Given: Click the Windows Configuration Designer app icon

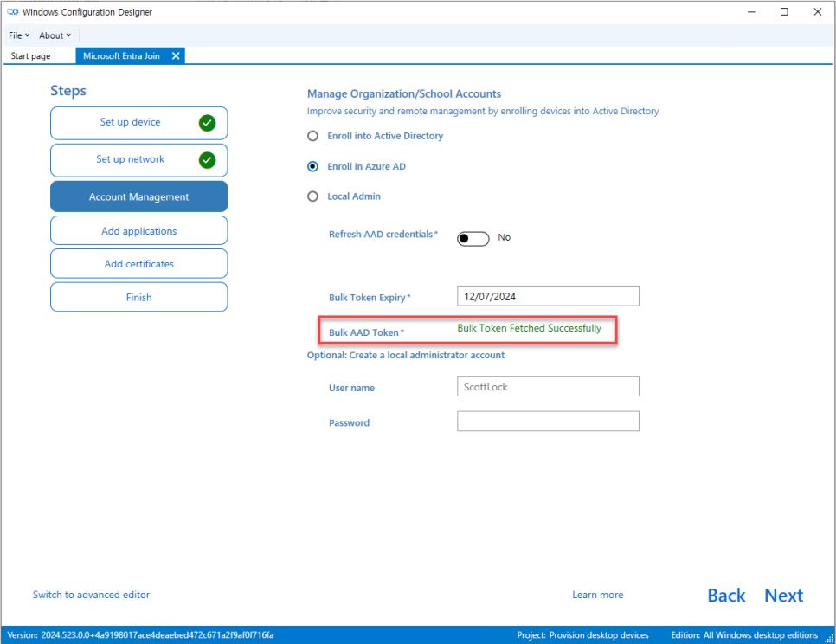Looking at the screenshot, I should [x=12, y=12].
